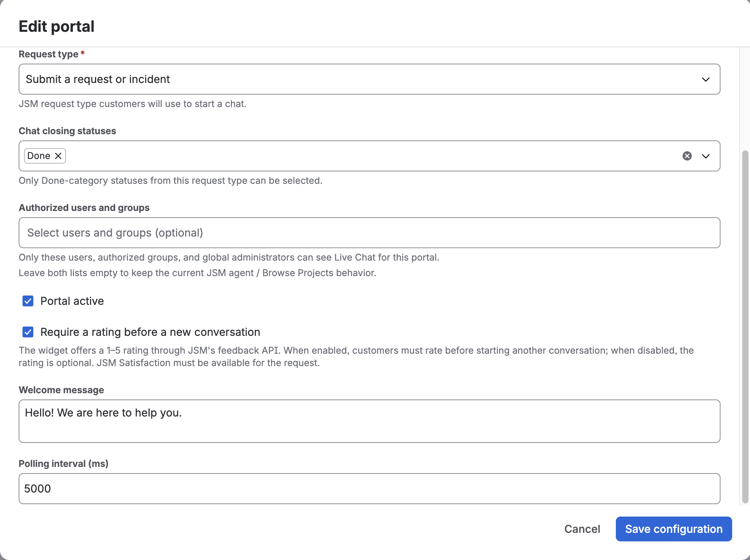The height and width of the screenshot is (560, 750).
Task: Click the Polling interval (ms) label
Action: click(x=64, y=464)
